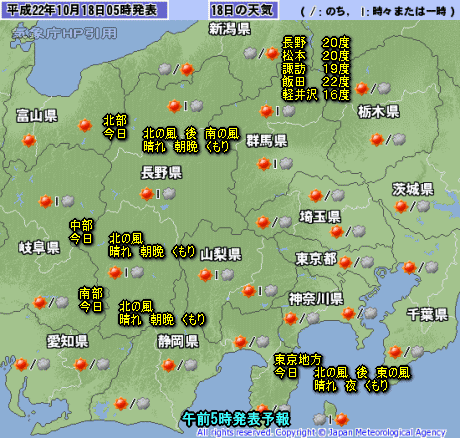Click the weather icon directly below 長野県 label
The image size is (460, 438).
click(158, 194)
